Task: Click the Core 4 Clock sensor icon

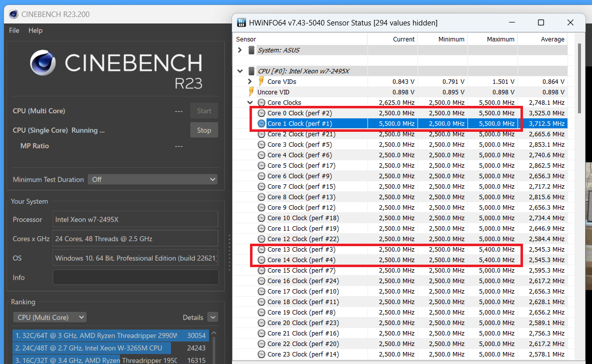Action: (x=261, y=155)
